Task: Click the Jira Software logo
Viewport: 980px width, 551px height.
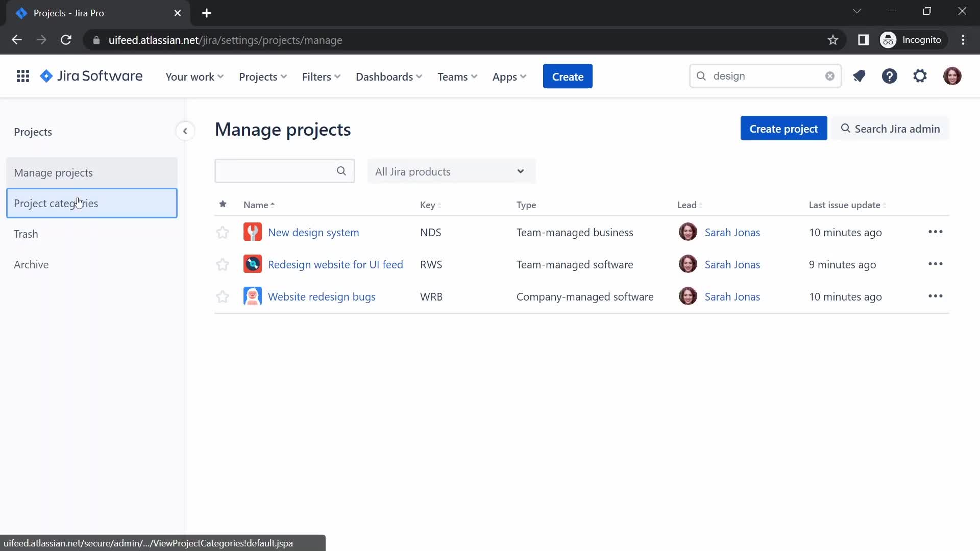Action: point(92,76)
